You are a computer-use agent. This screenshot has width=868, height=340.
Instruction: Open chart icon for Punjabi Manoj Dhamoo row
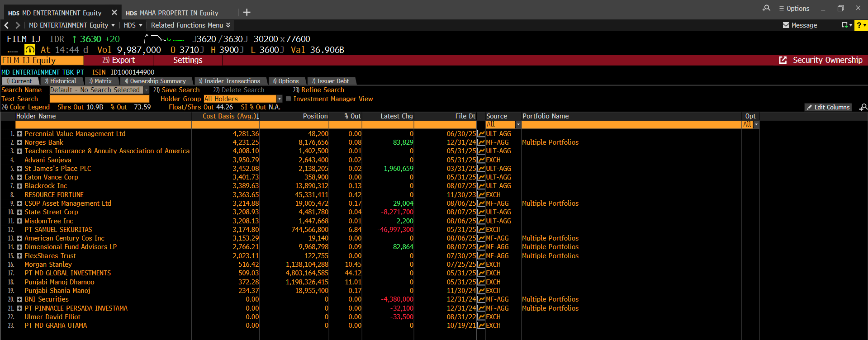coord(481,282)
